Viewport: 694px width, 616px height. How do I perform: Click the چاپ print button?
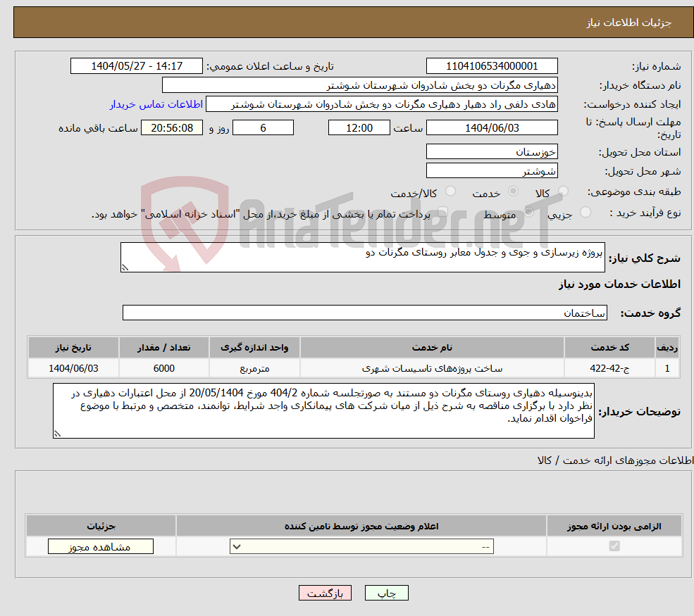(386, 593)
